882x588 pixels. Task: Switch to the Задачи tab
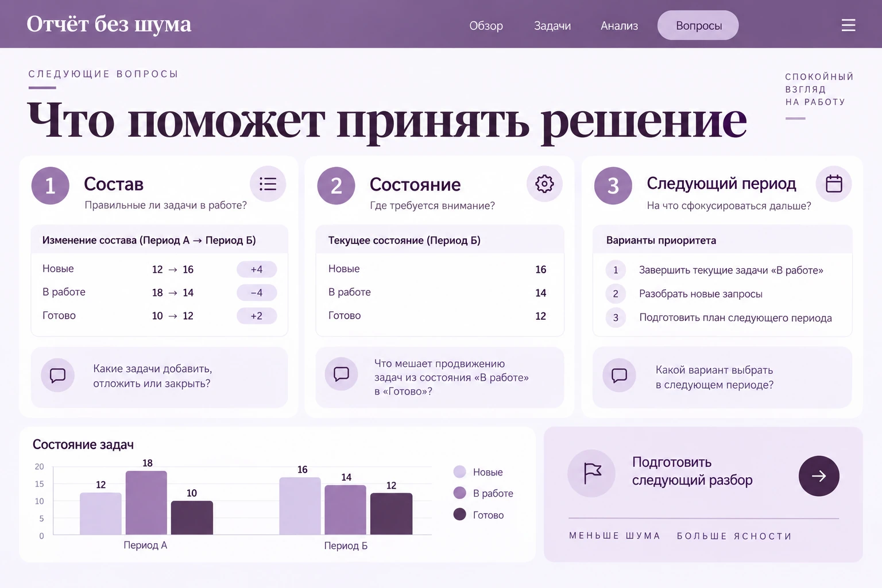552,26
